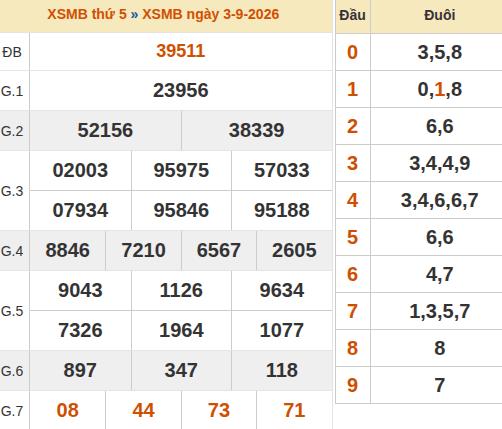This screenshot has width=502, height=429.
Task: Select G.6 number 347
Action: pos(181,370)
